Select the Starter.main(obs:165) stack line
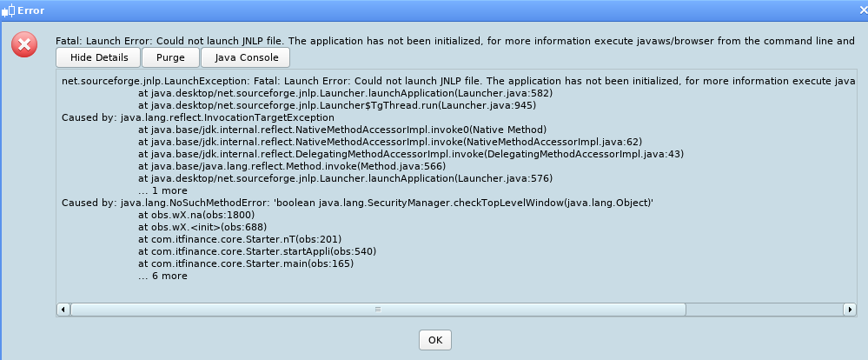Viewport: 868px width, 360px height. click(246, 263)
